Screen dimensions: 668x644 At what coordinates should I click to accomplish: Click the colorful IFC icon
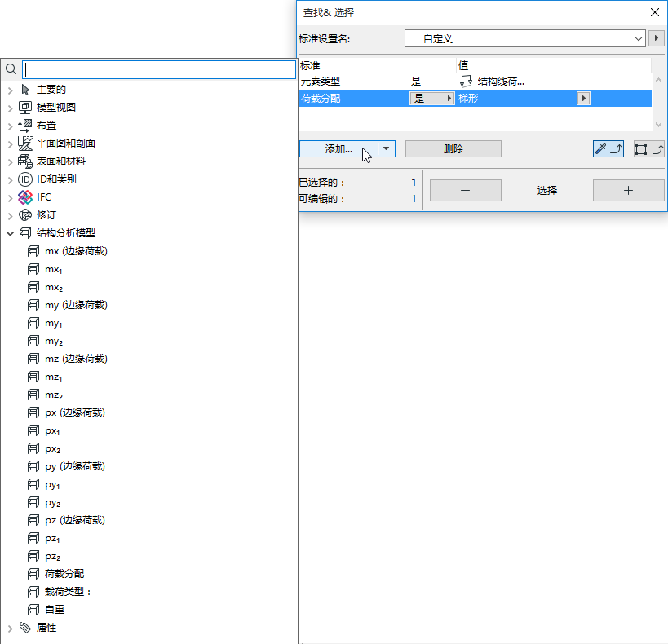point(25,197)
